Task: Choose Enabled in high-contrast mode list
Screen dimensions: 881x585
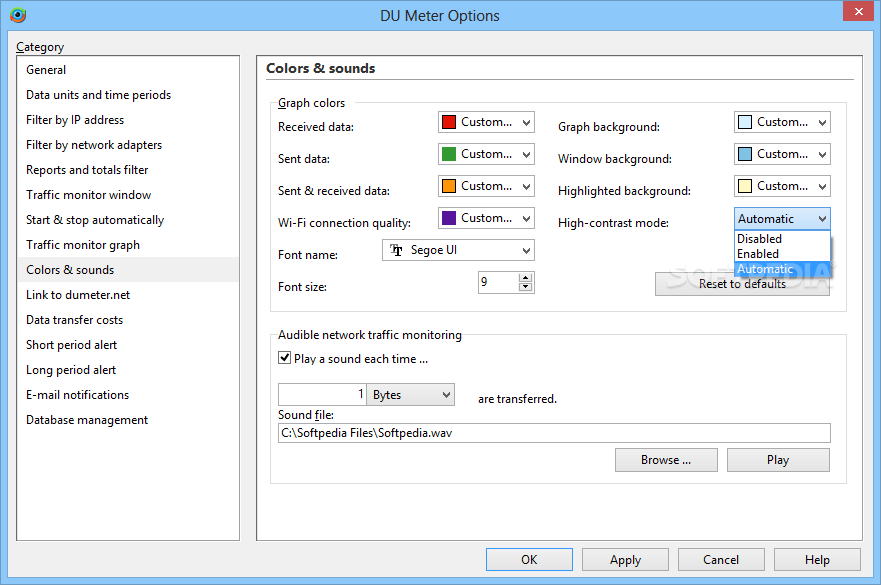Action: (x=782, y=254)
